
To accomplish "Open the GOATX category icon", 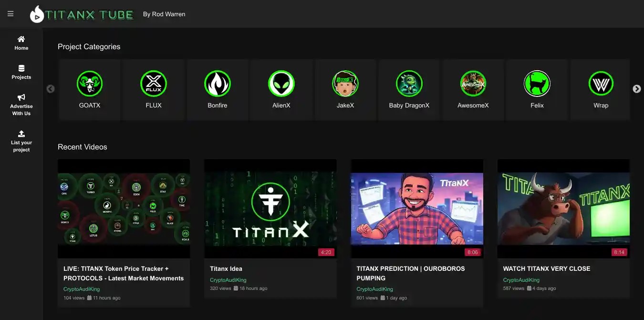I will pos(90,84).
